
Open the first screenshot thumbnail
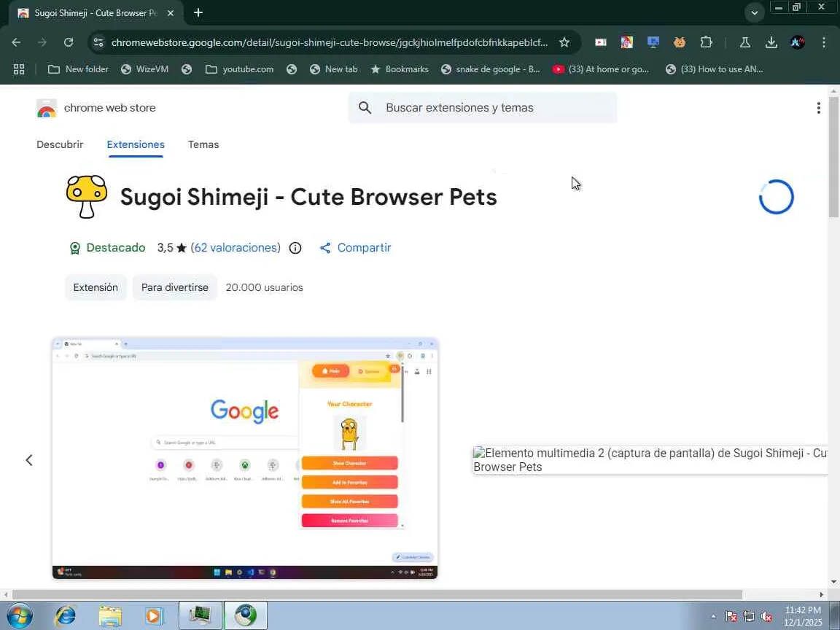[245, 459]
